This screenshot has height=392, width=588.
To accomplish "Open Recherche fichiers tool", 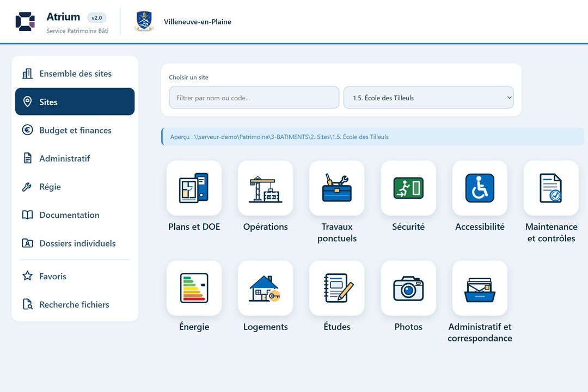I will coord(75,304).
